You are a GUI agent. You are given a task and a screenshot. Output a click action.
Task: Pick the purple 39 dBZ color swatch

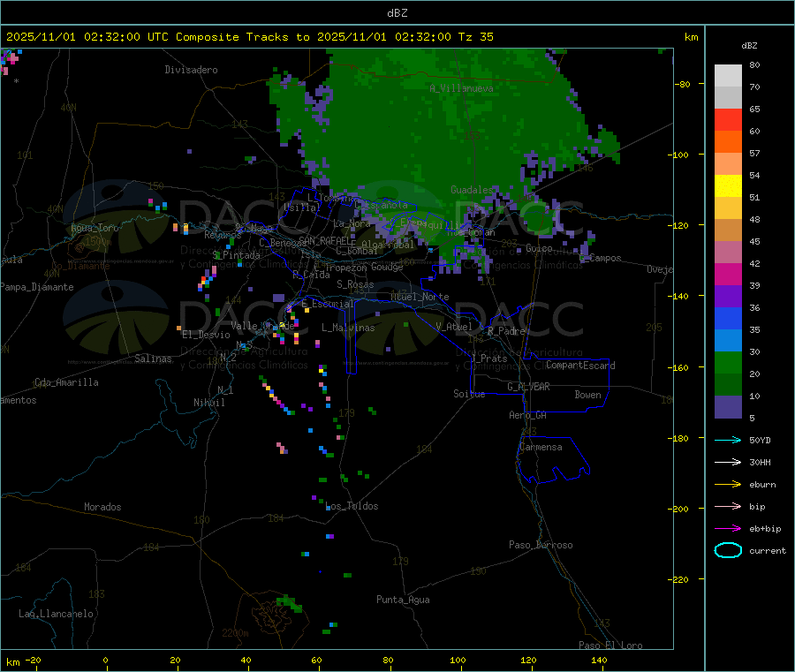click(x=728, y=297)
